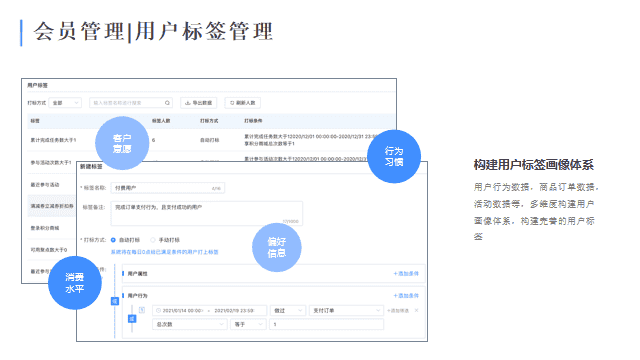Click the tag name search input field

pos(131,103)
